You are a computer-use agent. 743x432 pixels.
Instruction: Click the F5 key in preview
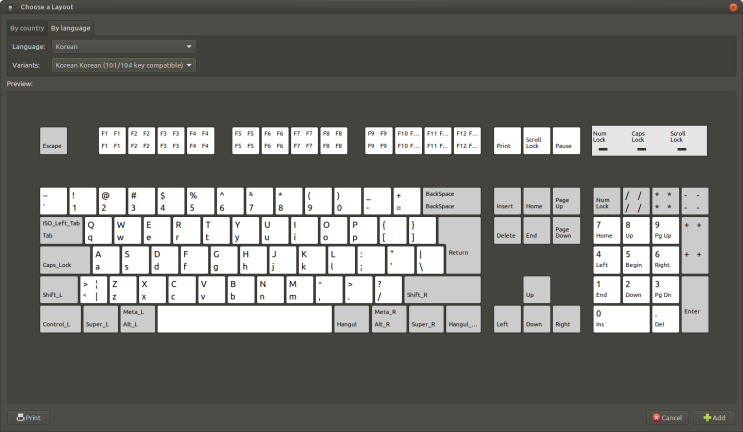coord(245,141)
